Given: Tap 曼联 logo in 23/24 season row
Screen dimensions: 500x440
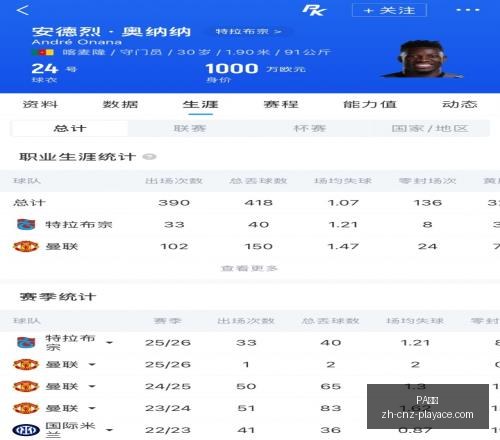Looking at the screenshot, I should tap(26, 408).
